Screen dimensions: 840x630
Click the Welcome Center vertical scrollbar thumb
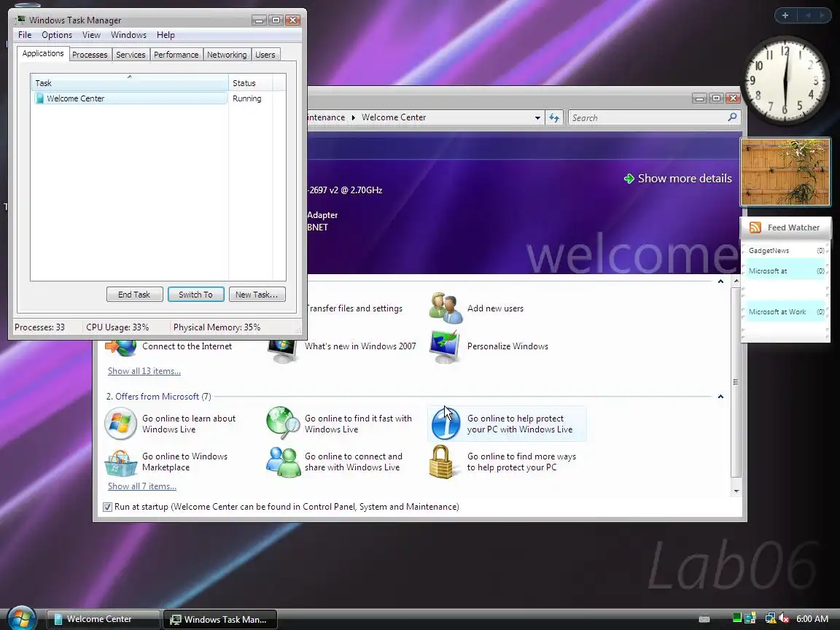point(736,381)
